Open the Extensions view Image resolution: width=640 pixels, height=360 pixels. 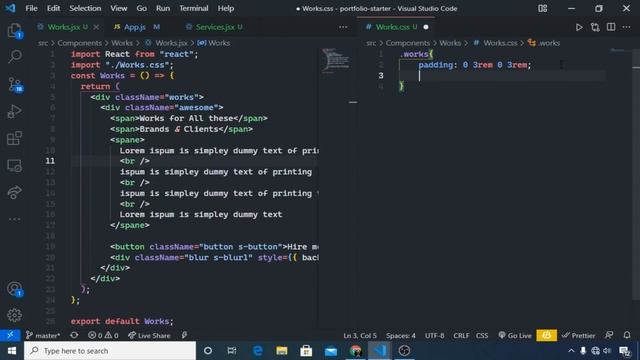click(x=15, y=138)
